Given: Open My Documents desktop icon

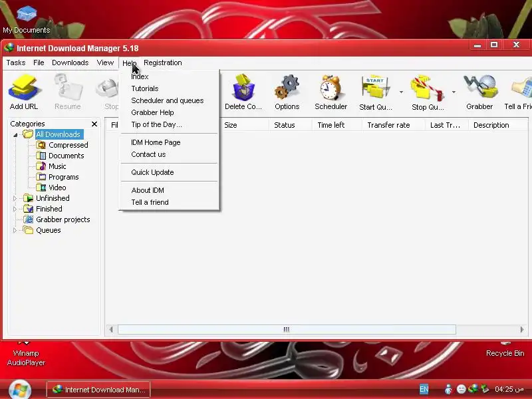Looking at the screenshot, I should [x=27, y=20].
